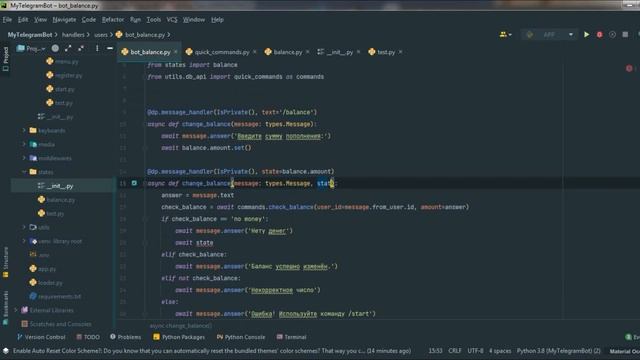Click handlers in the breadcrumb path
640x360 pixels.
(x=73, y=35)
